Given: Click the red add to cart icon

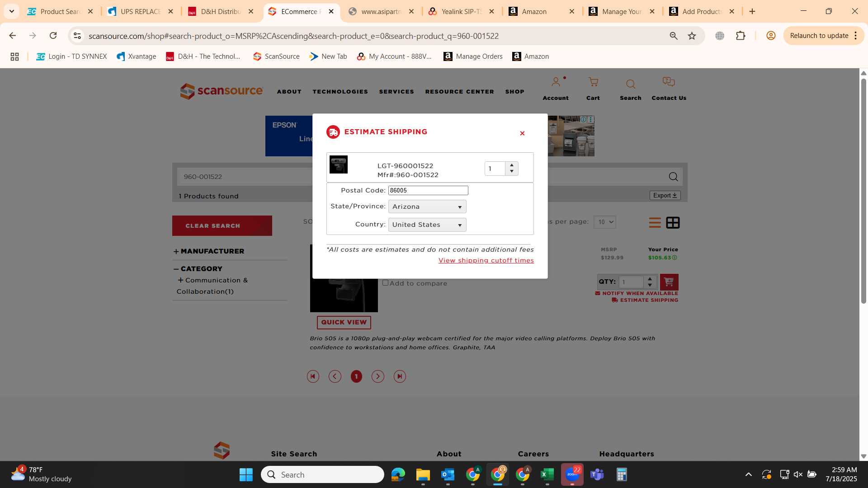Looking at the screenshot, I should pyautogui.click(x=669, y=282).
